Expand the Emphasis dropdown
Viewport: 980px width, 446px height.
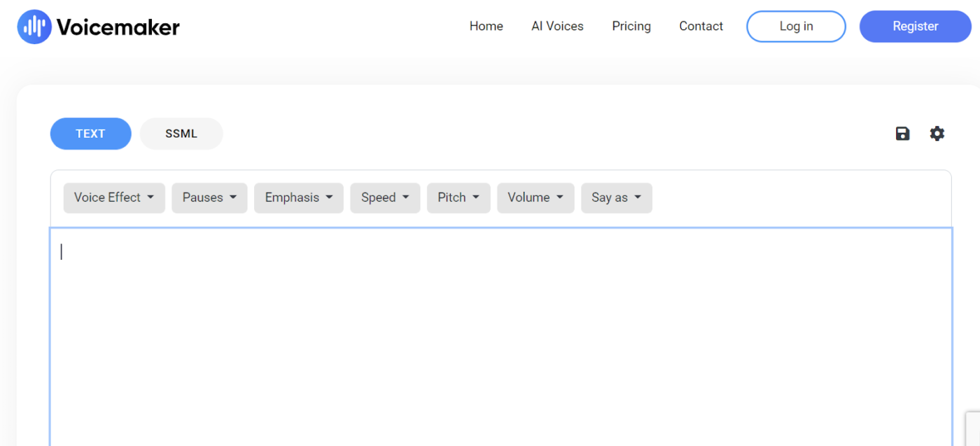click(298, 197)
